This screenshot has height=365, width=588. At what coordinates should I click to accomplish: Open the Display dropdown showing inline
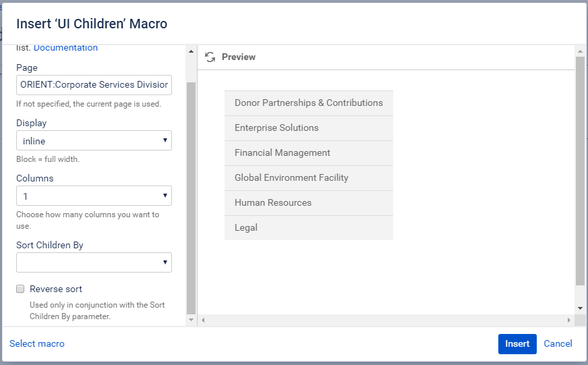pyautogui.click(x=94, y=141)
